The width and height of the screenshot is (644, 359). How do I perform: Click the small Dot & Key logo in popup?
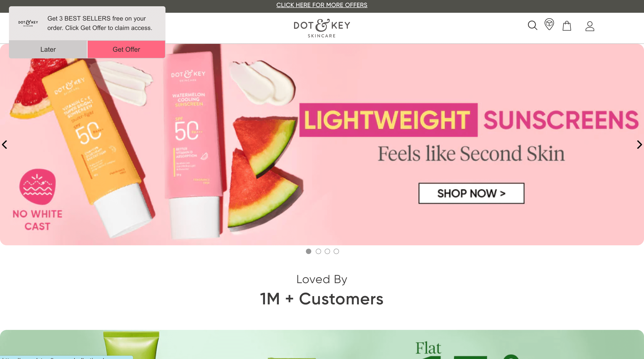tap(28, 23)
